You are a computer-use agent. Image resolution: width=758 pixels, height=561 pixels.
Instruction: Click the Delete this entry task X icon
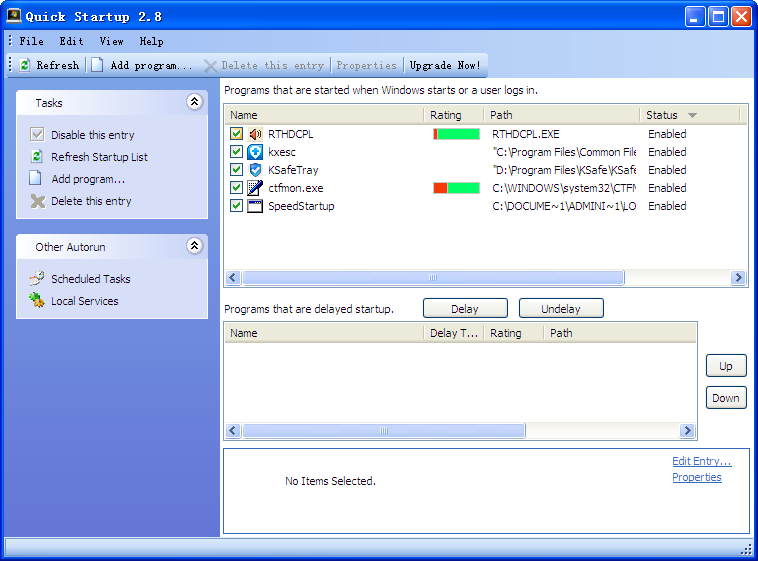pyautogui.click(x=38, y=201)
